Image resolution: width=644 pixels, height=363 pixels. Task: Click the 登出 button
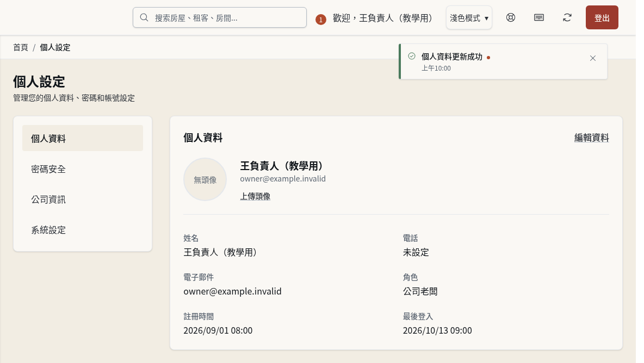pos(602,17)
